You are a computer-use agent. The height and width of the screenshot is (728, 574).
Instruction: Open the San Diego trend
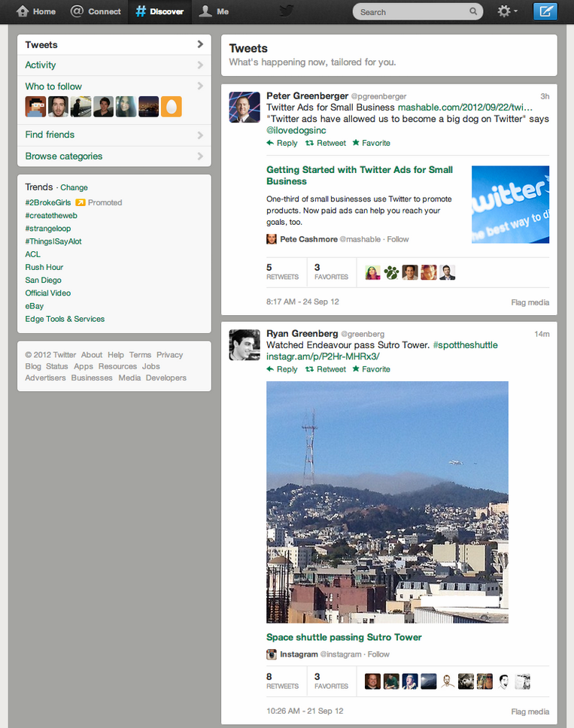[43, 280]
